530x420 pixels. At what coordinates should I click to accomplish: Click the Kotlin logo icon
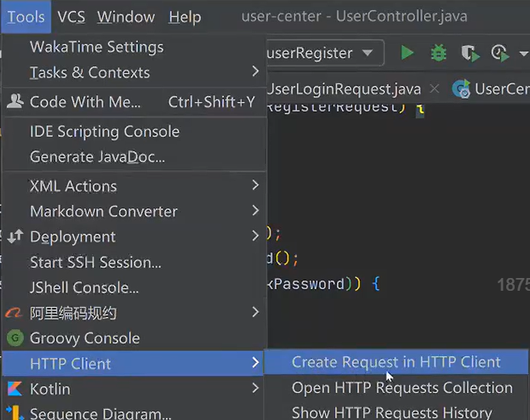[14, 389]
